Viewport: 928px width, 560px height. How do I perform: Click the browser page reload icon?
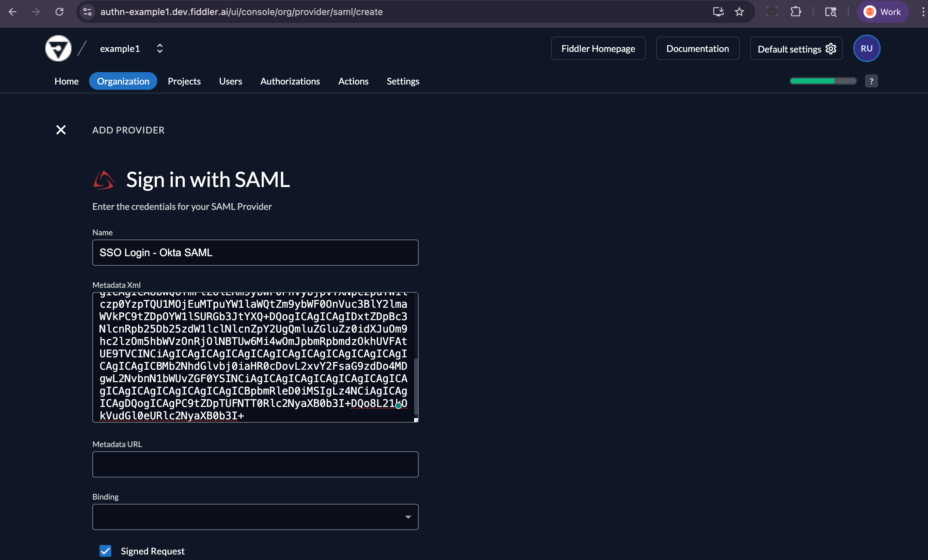(x=59, y=12)
